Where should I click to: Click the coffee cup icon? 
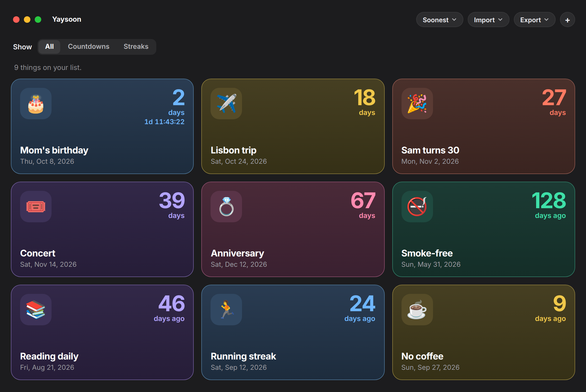[417, 310]
